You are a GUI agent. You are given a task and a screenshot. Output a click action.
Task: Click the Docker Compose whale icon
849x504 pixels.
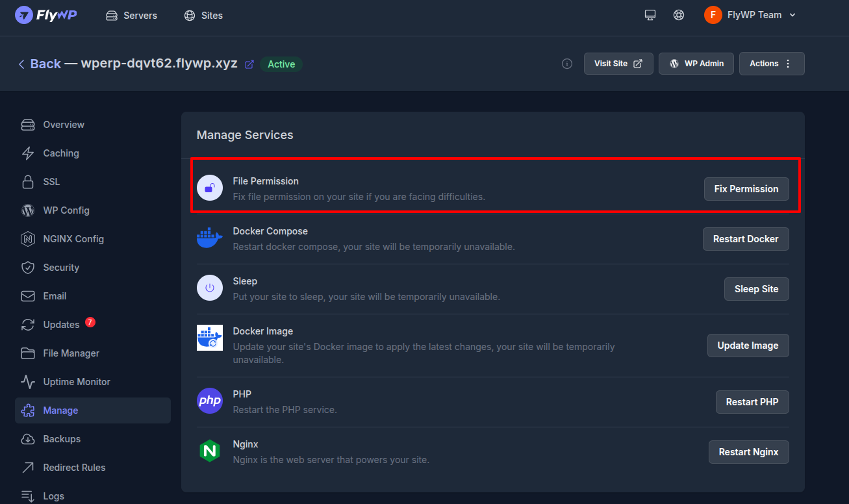[x=210, y=238]
